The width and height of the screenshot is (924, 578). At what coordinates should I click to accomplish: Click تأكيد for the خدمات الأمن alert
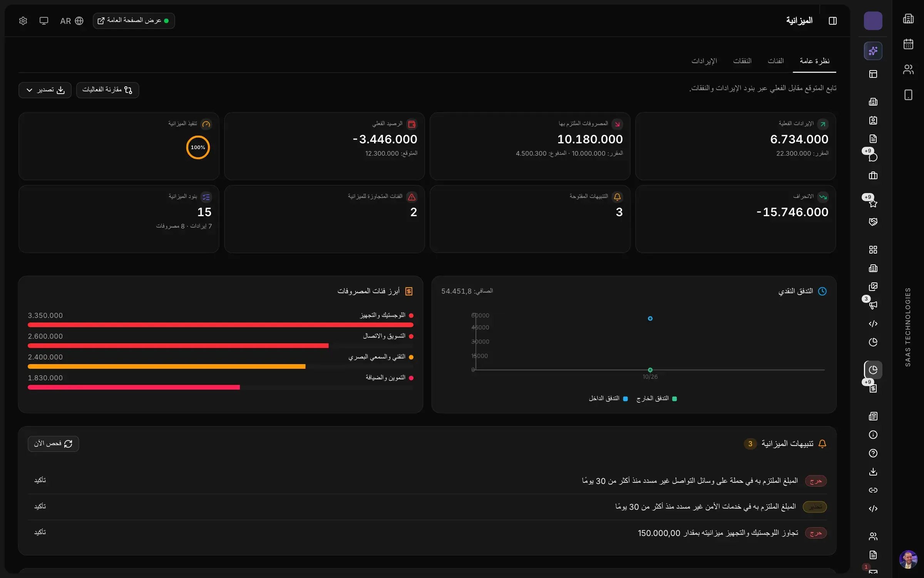coord(40,506)
